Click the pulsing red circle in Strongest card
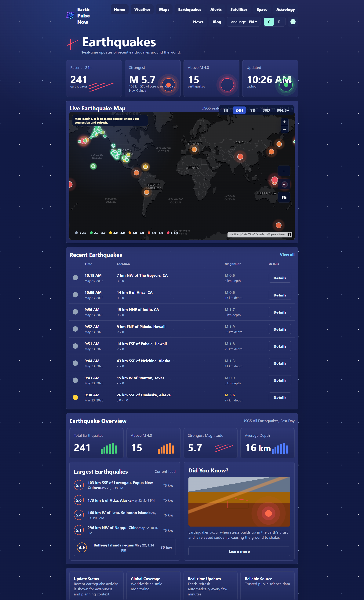The image size is (364, 600). click(169, 85)
